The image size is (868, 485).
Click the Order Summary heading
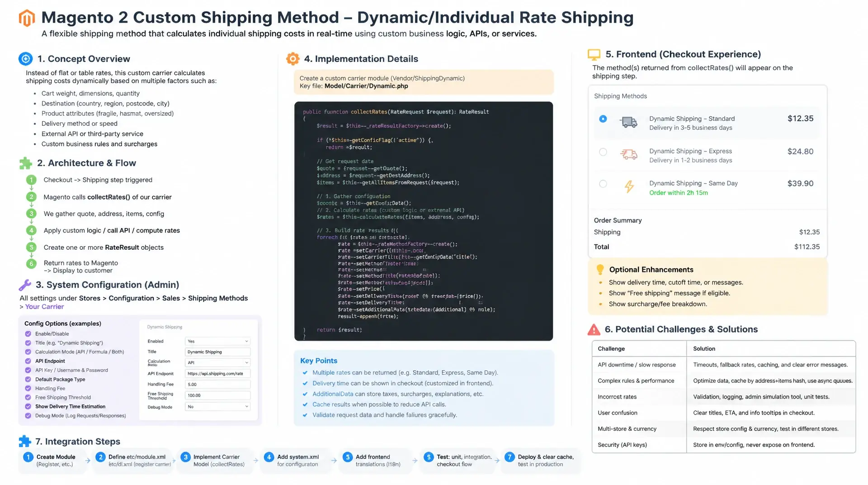[618, 220]
